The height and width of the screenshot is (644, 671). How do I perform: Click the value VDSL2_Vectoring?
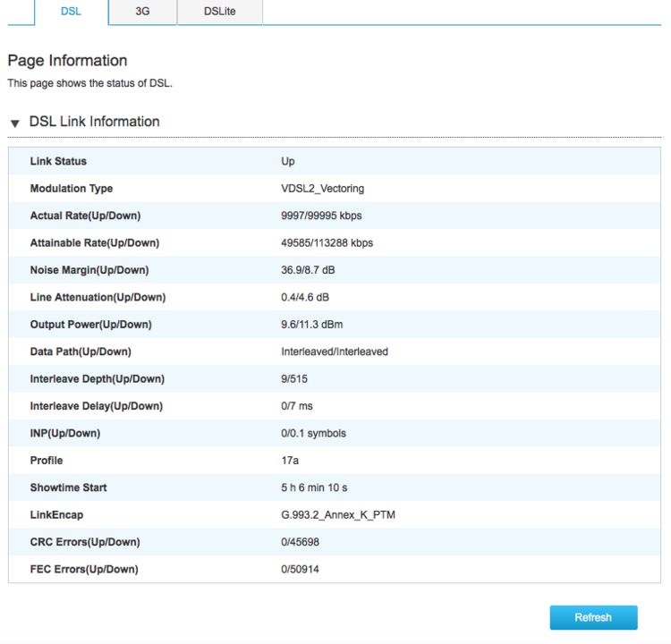(x=322, y=188)
